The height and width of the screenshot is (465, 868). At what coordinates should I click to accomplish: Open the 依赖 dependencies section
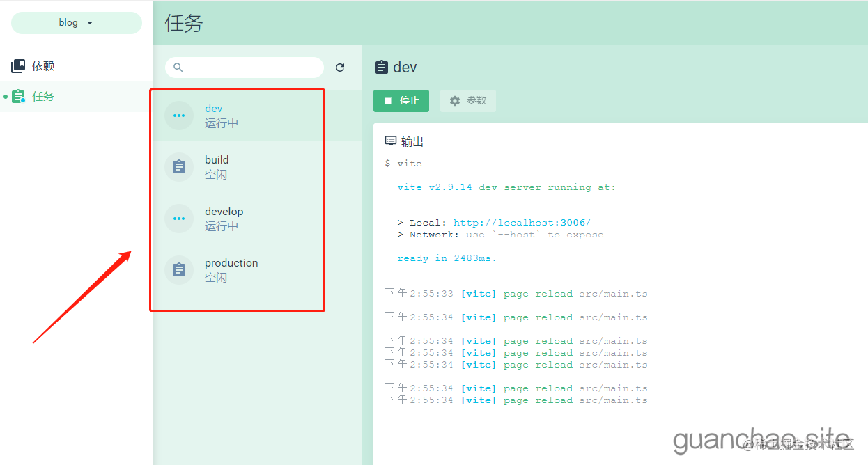(76, 66)
